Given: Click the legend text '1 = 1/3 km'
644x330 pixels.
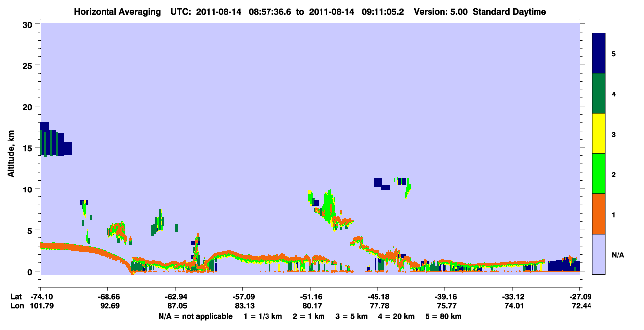Looking at the screenshot, I should tap(262, 316).
